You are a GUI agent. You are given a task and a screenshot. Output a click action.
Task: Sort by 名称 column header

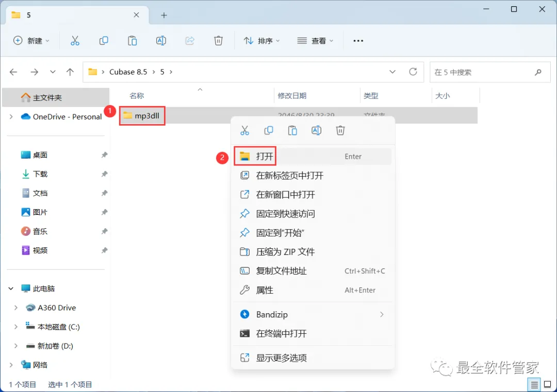(137, 96)
